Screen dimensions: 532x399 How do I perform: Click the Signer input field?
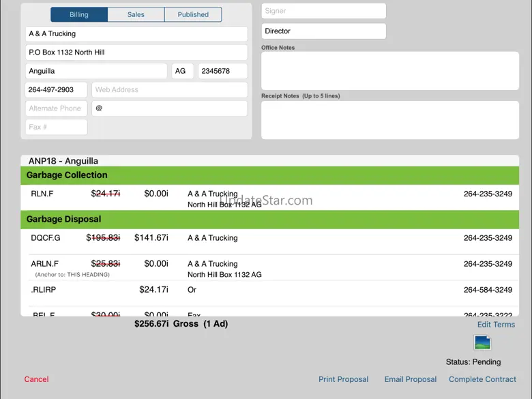tap(324, 11)
